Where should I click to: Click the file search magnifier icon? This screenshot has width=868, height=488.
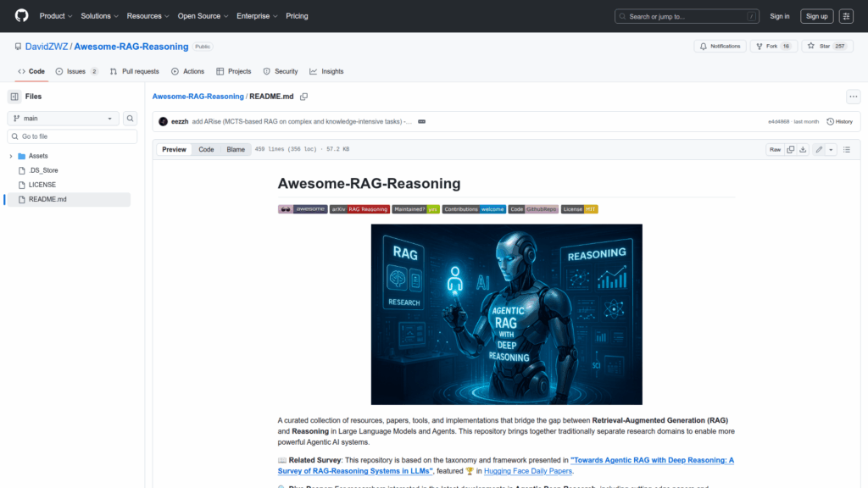[131, 119]
